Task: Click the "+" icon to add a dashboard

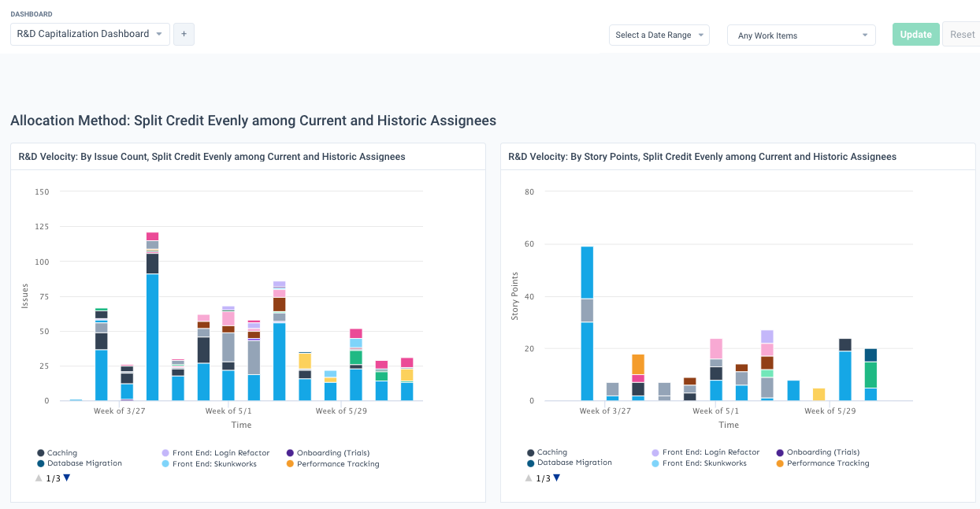Action: (x=184, y=34)
